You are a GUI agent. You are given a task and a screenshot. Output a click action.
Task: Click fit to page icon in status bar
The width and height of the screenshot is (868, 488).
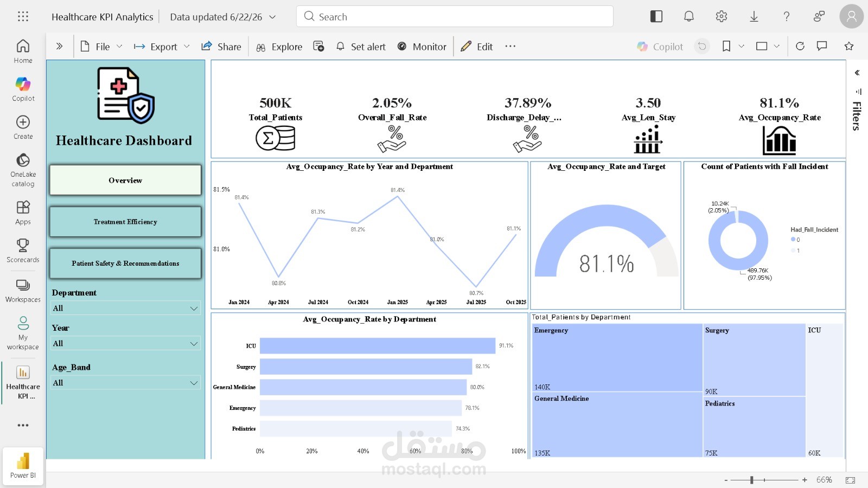[850, 480]
